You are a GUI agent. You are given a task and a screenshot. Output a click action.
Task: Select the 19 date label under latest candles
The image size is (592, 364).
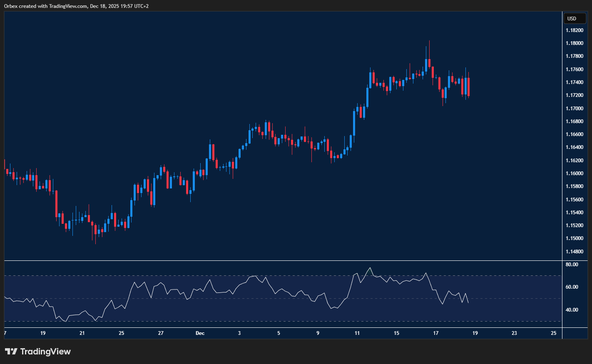pos(475,333)
